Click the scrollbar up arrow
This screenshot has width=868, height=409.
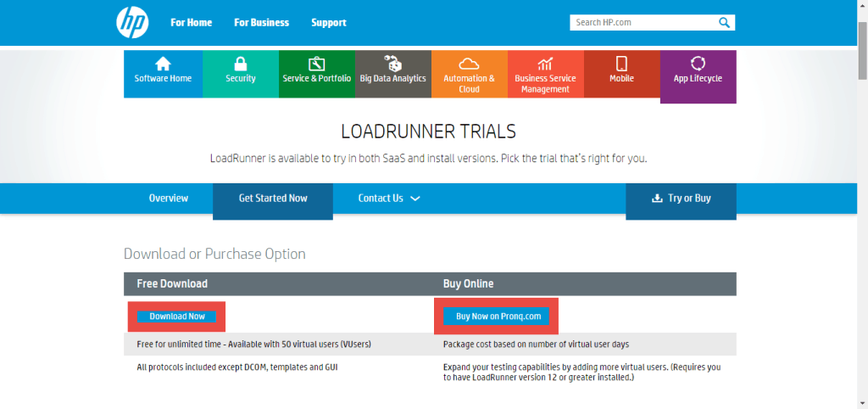coord(862,4)
